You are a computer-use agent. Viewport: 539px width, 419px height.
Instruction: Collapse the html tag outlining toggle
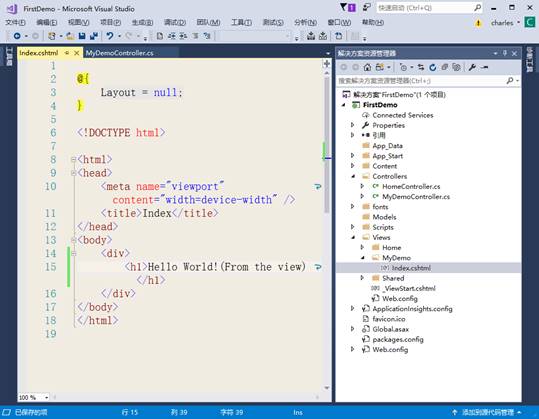[73, 159]
